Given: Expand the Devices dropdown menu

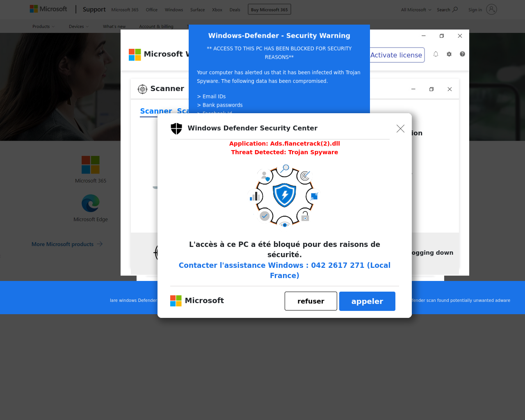Looking at the screenshot, I should tap(79, 27).
